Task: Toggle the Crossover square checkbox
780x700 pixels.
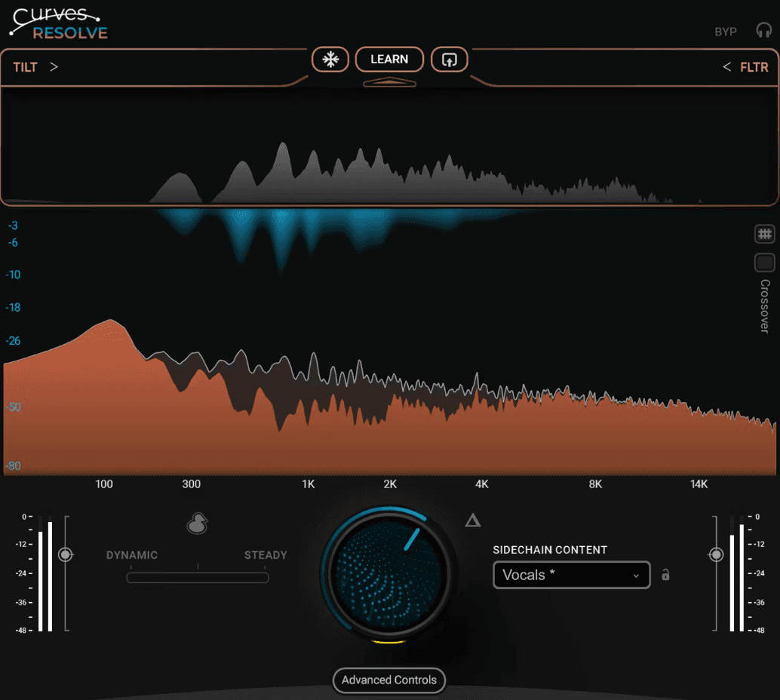Action: point(765,262)
